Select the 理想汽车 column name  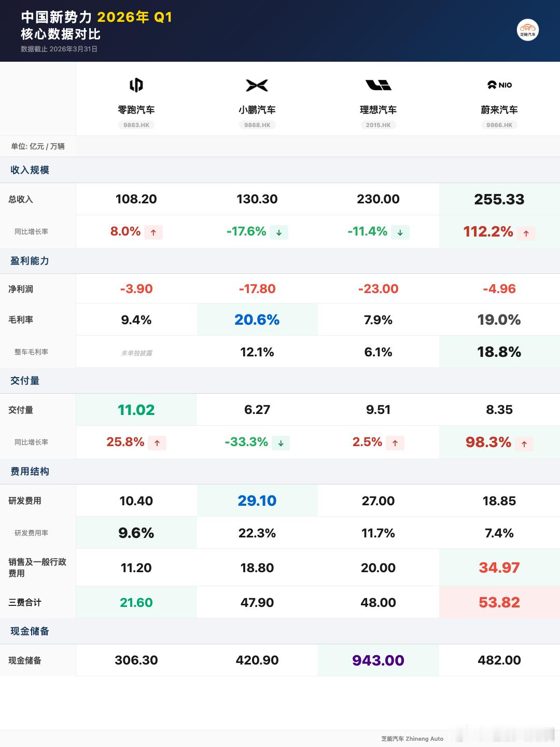[x=378, y=110]
